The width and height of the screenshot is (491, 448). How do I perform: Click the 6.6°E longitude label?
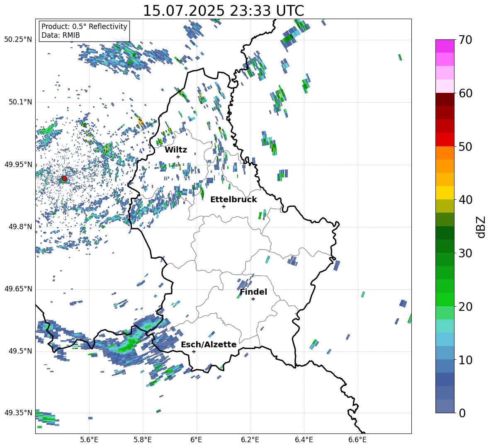point(357,440)
